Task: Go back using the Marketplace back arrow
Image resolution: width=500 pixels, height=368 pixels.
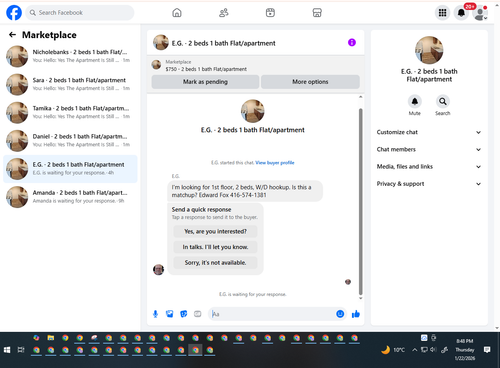Action: (x=12, y=35)
